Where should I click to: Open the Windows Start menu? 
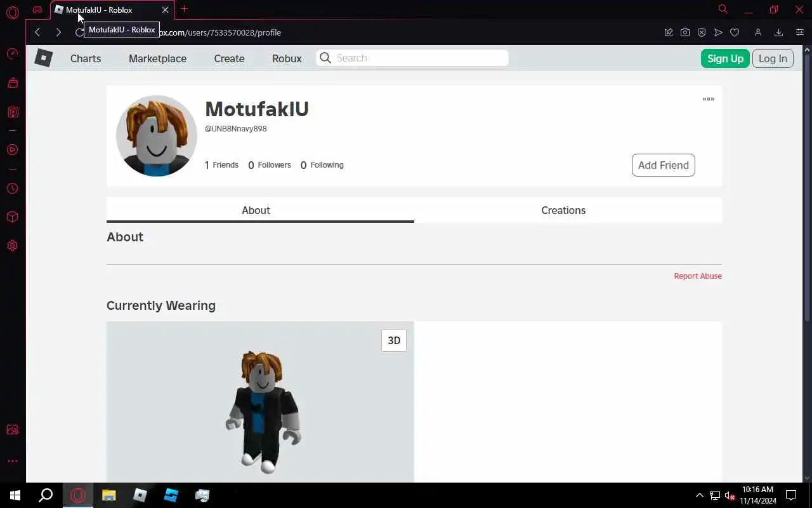click(x=15, y=495)
